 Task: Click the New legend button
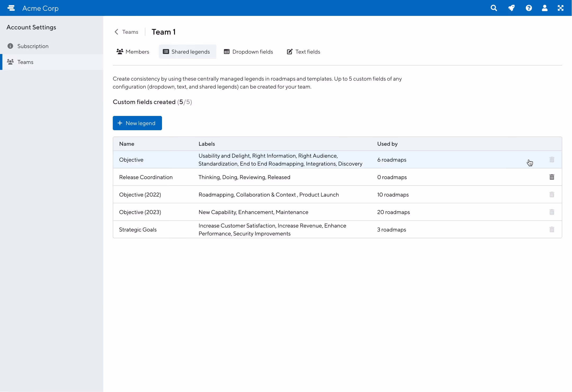[x=137, y=123]
